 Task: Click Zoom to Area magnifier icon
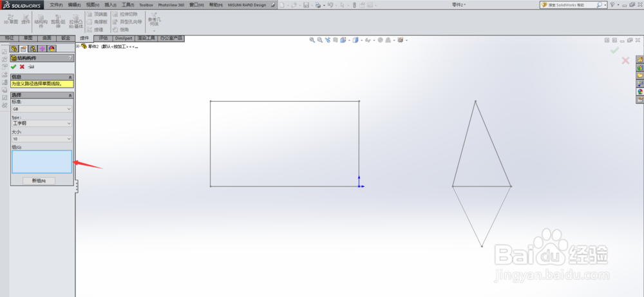point(319,40)
